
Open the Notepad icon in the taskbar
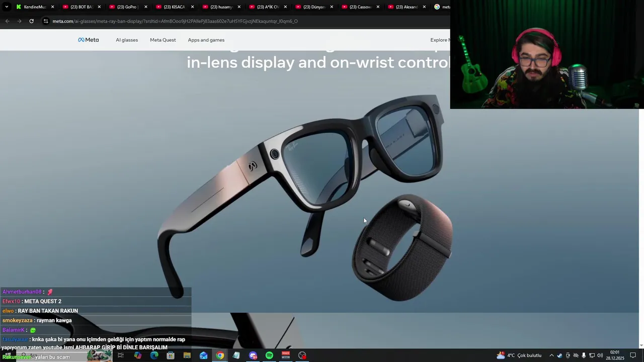pos(236,355)
